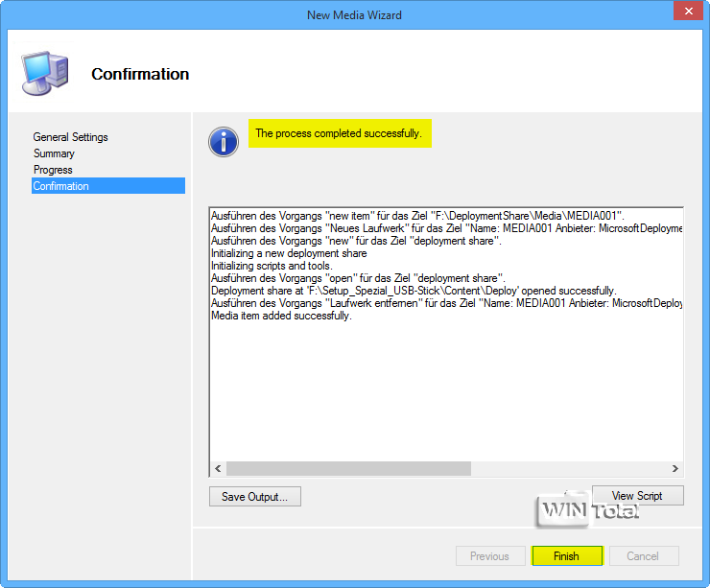
Task: Select Confirmation wizard step
Action: pos(108,185)
